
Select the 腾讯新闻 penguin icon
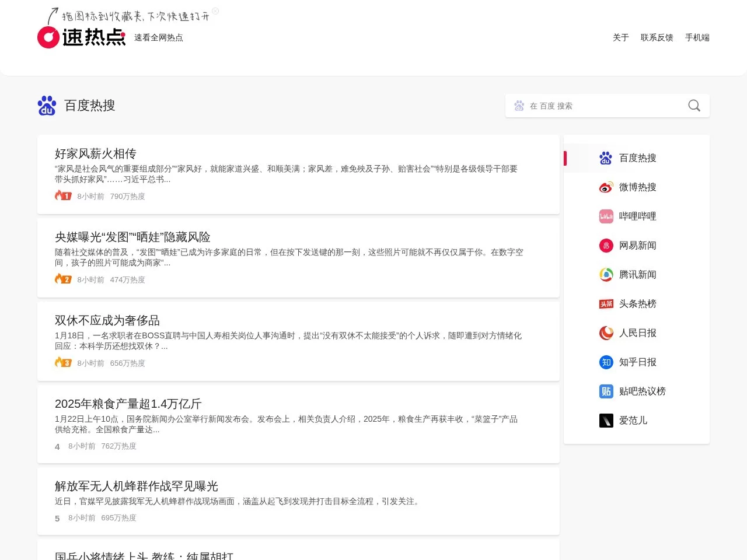606,275
